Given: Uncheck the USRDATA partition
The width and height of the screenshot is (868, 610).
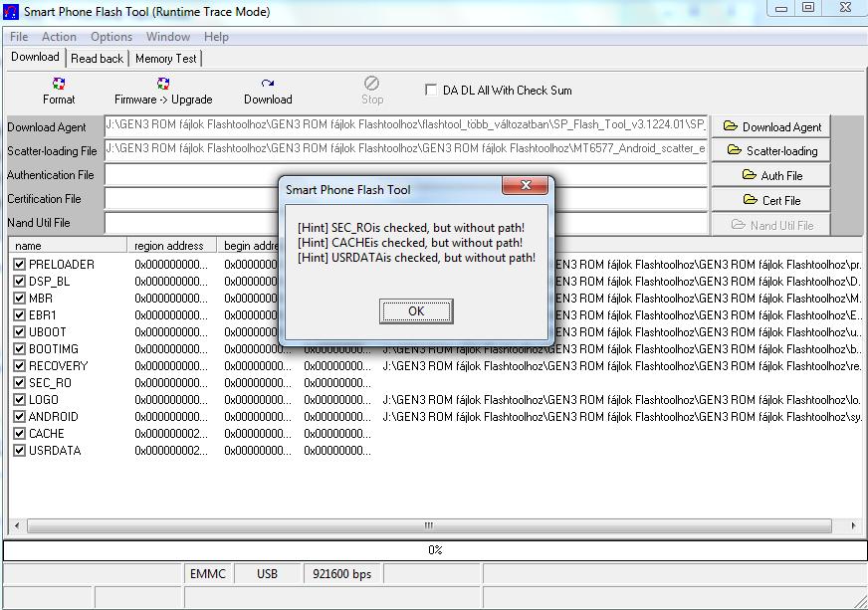Looking at the screenshot, I should pyautogui.click(x=19, y=451).
